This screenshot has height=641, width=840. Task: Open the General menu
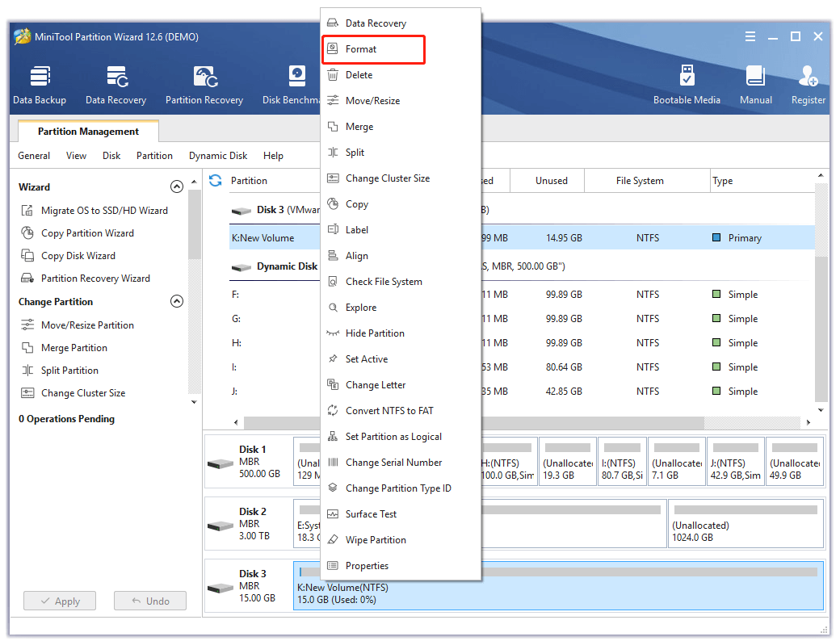click(34, 156)
